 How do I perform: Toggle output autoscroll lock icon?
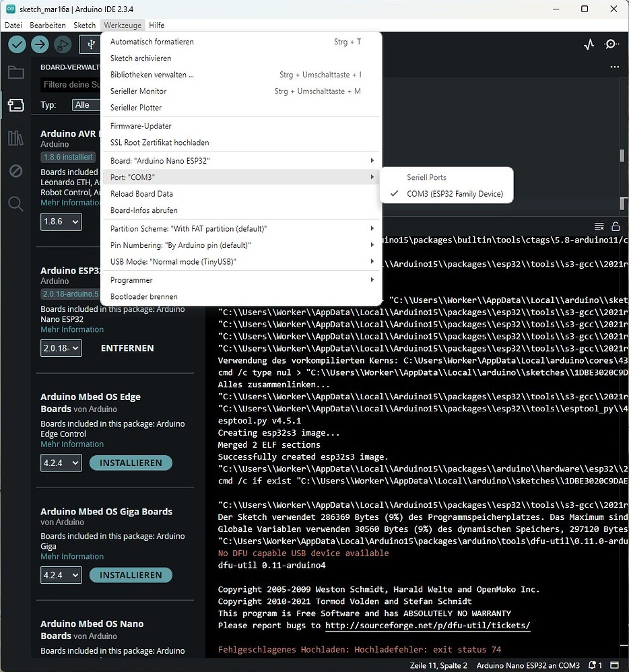point(615,226)
